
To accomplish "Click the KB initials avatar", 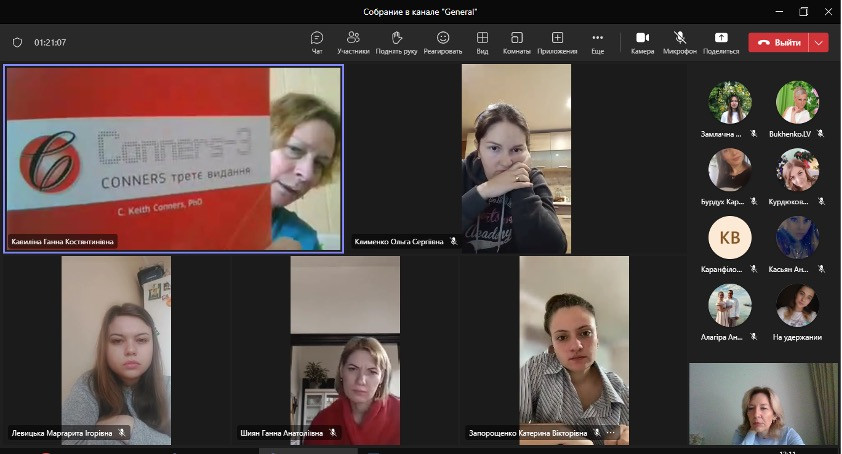I will (x=730, y=237).
